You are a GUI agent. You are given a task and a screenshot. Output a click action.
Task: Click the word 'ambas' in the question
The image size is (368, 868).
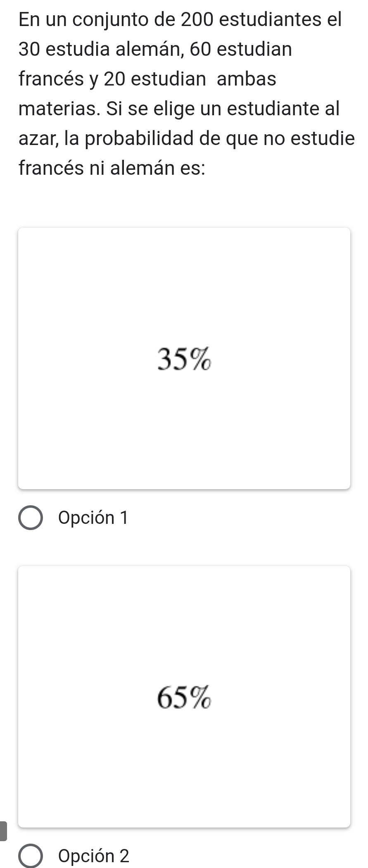coord(247,79)
